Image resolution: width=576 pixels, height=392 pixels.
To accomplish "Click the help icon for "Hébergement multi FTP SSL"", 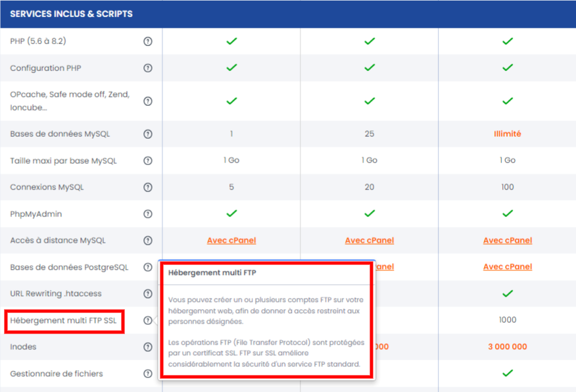I will [147, 320].
